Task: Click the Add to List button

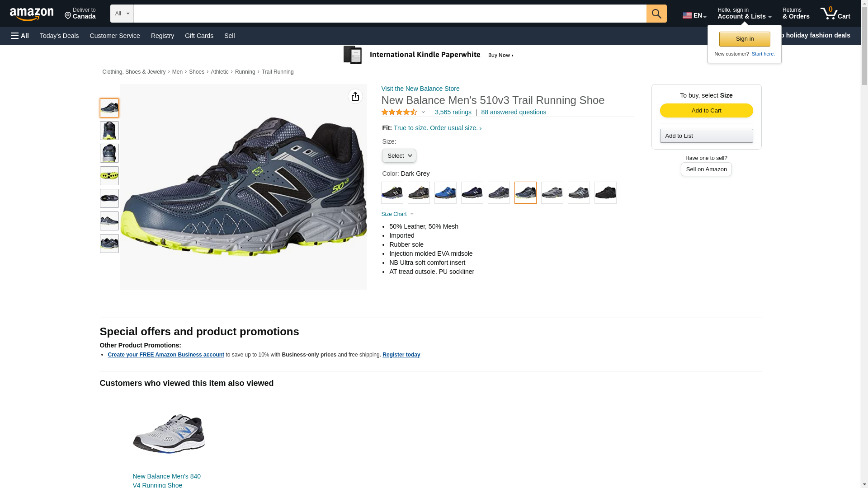Action: point(706,136)
